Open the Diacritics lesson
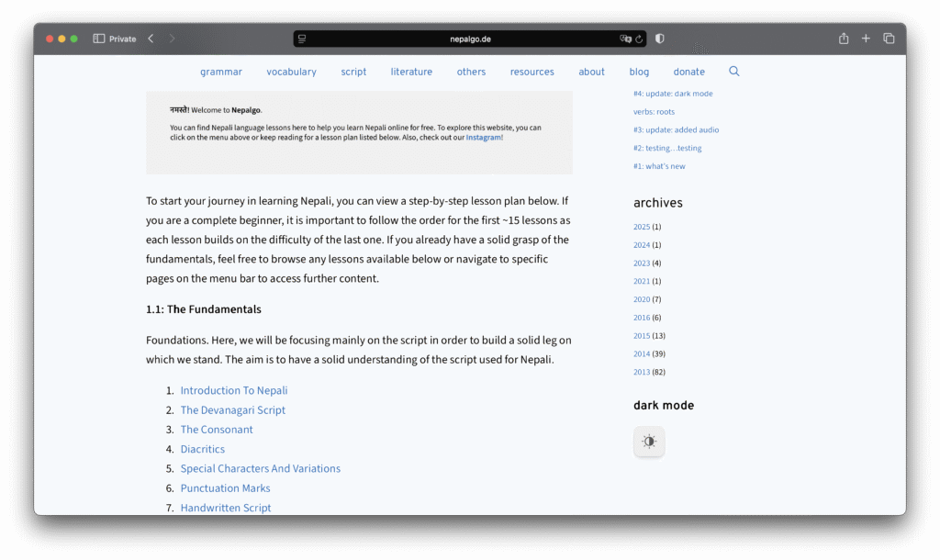 tap(203, 449)
